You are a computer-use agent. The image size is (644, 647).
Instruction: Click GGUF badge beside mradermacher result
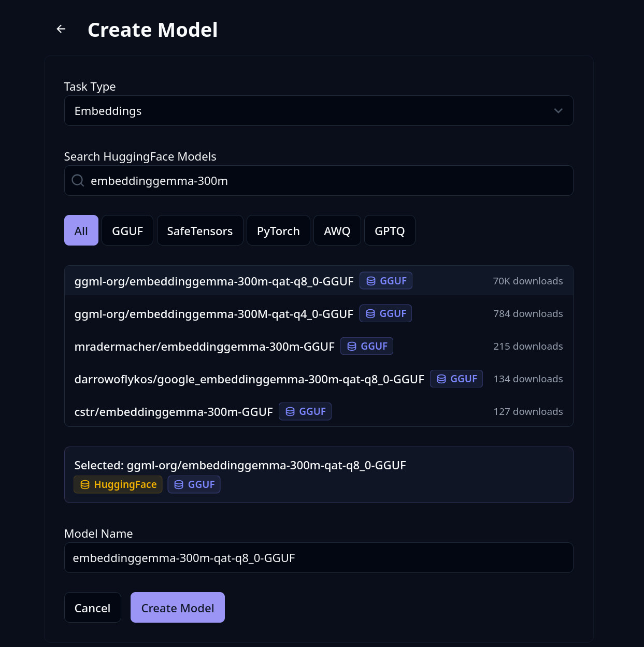click(367, 346)
